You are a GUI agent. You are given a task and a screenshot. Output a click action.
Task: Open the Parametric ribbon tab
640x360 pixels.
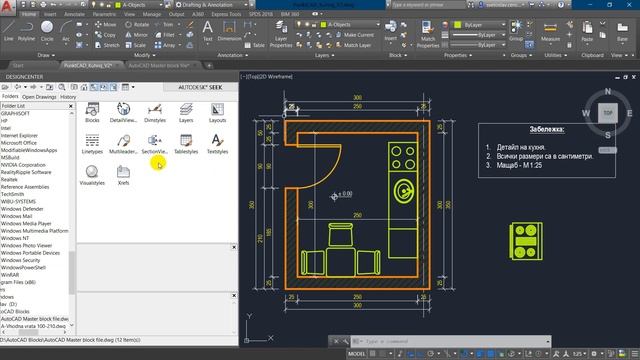[x=104, y=14]
